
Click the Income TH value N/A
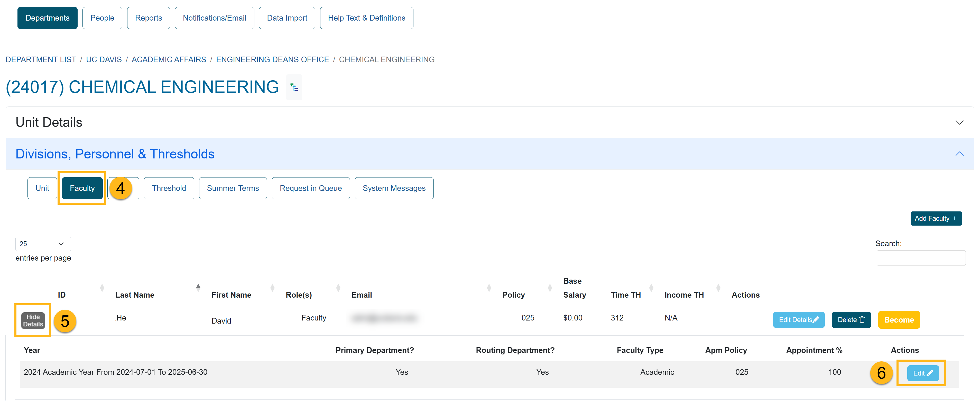coord(671,318)
